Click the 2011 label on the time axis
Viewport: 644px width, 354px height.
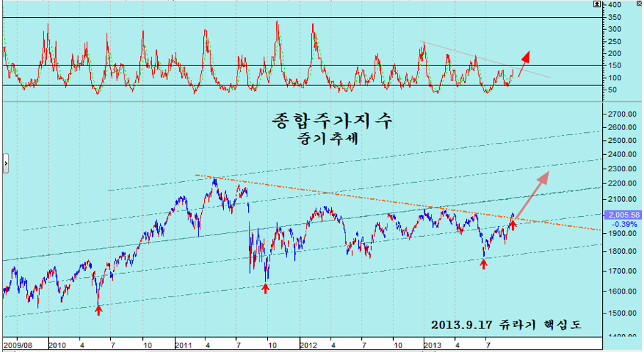pyautogui.click(x=185, y=345)
